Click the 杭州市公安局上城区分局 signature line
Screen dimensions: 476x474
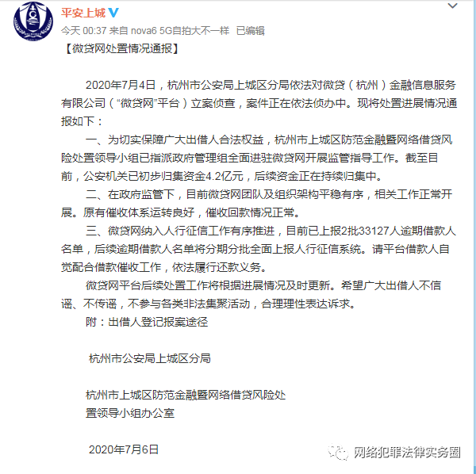point(150,358)
